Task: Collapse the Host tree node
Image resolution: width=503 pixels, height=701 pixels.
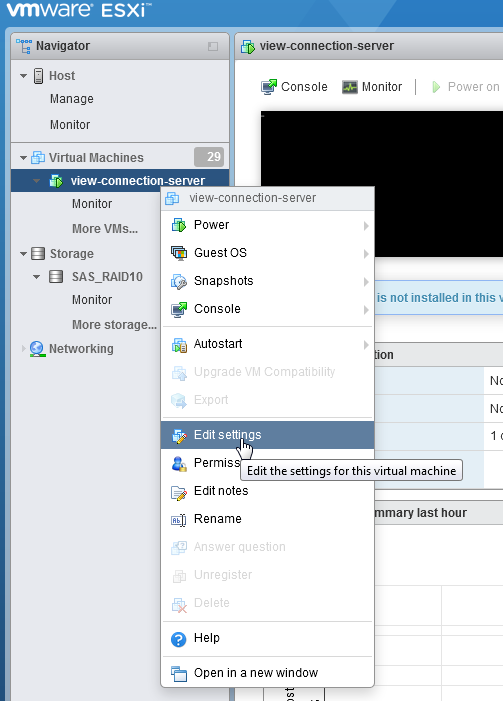Action: (24, 76)
